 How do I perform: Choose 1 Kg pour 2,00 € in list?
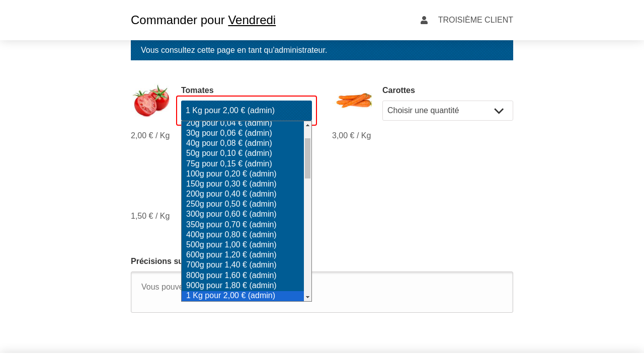click(x=231, y=296)
